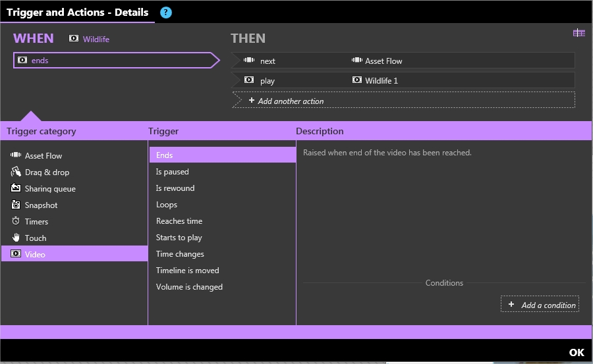This screenshot has height=364, width=593.
Task: Click the Timers stopwatch icon
Action: click(16, 221)
